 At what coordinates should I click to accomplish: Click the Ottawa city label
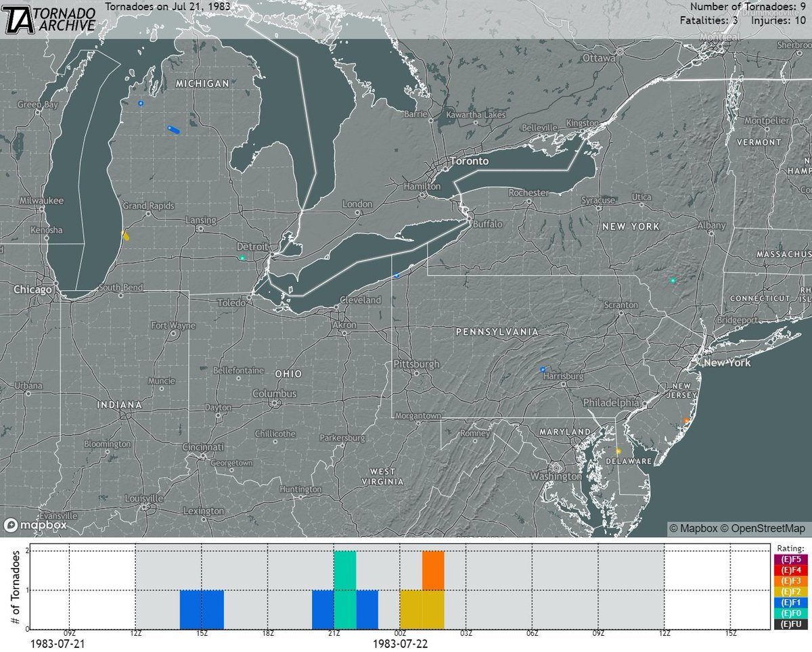[597, 59]
